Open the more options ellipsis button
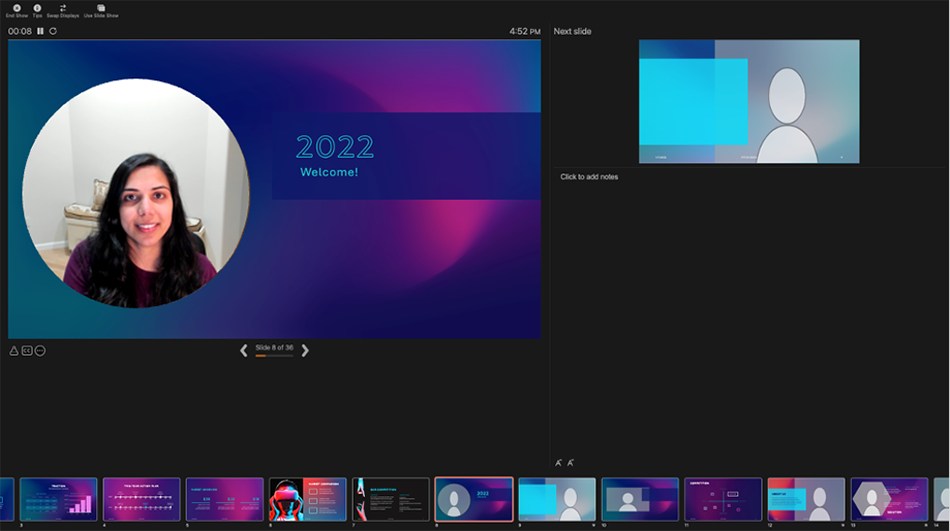Screen dimensions: 950x531 click(40, 351)
